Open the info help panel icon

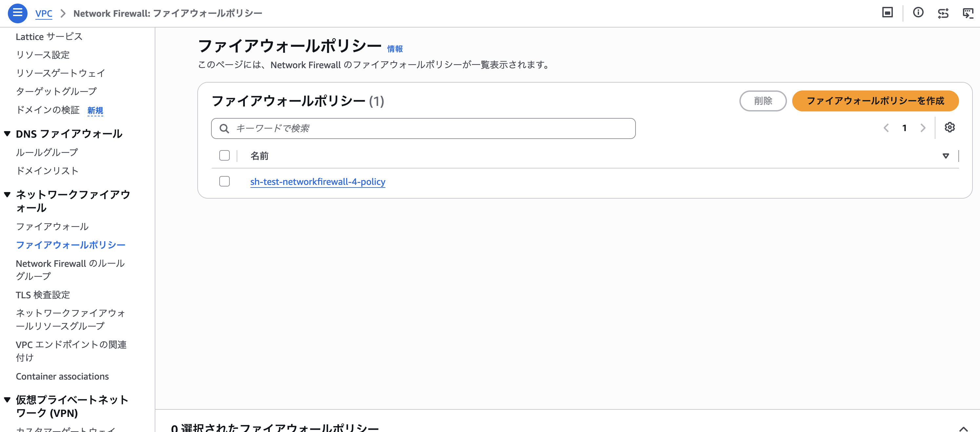point(918,13)
